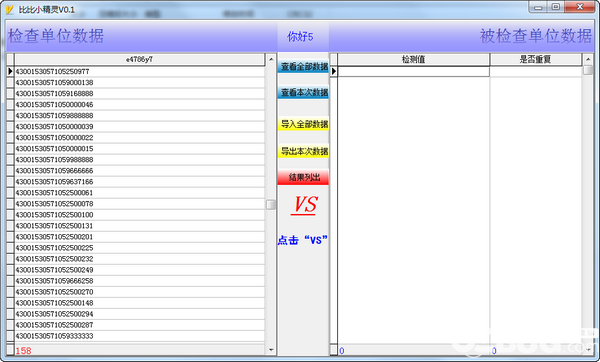Screen dimensions: 600x362
Task: Select cell 43001530571059168888
Action: coord(140,94)
